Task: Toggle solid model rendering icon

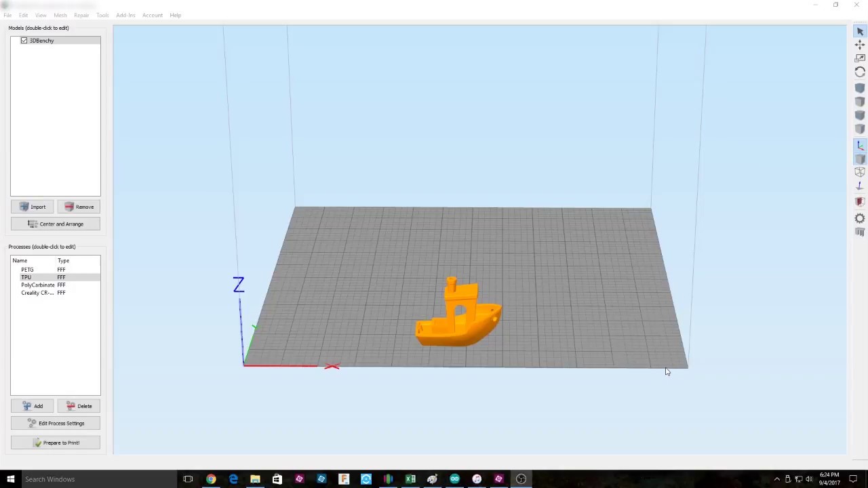Action: tap(860, 159)
